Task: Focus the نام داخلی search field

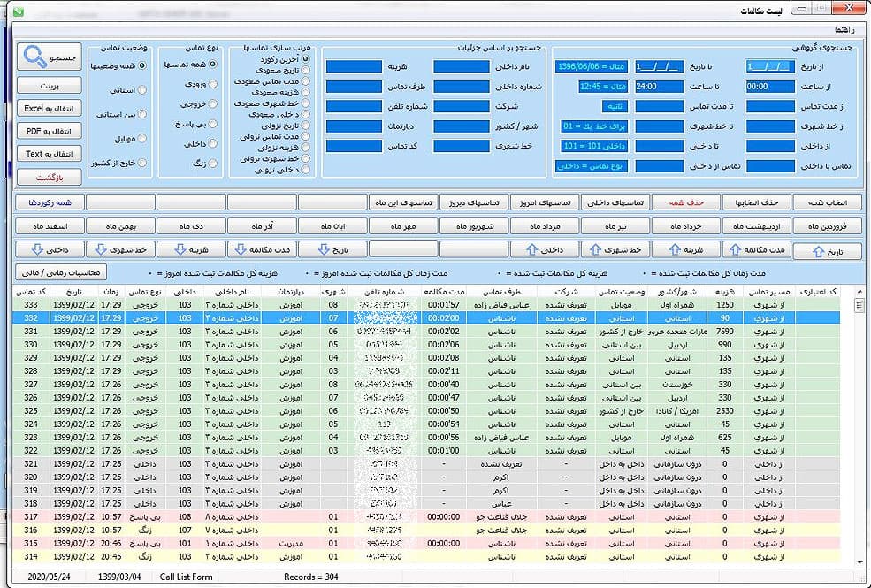Action: 461,66
